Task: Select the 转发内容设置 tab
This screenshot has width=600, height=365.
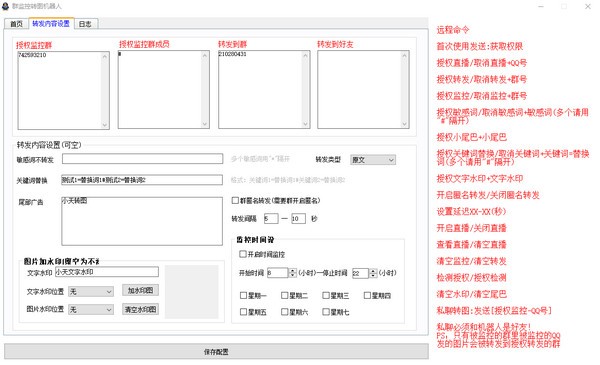Action: (x=51, y=23)
